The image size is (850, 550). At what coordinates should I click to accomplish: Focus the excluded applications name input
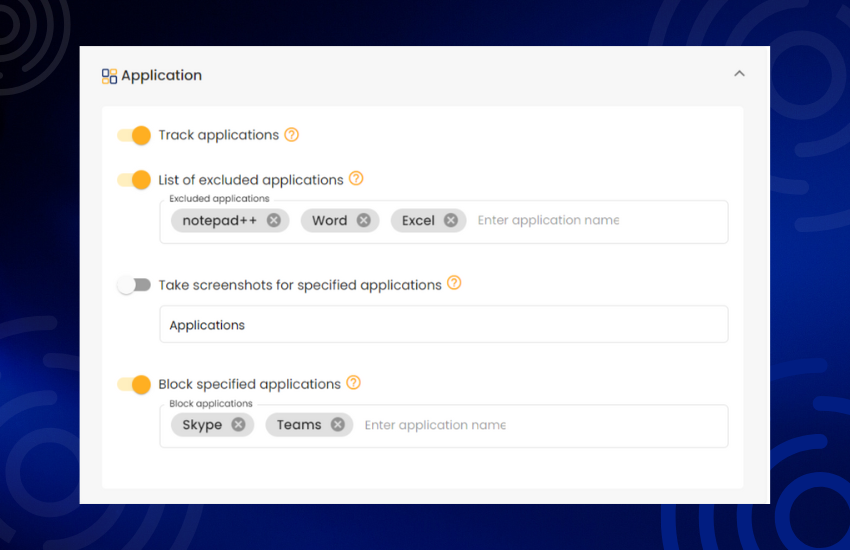(598, 221)
